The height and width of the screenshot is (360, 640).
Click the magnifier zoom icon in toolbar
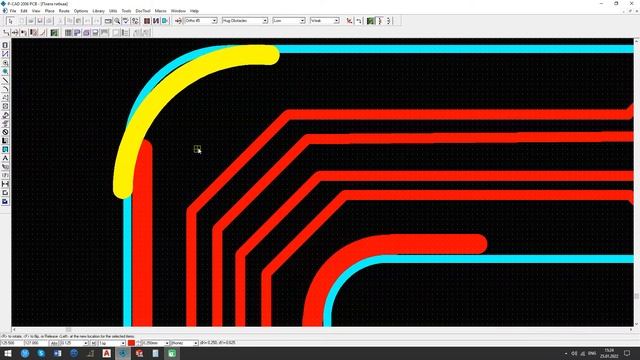click(117, 21)
